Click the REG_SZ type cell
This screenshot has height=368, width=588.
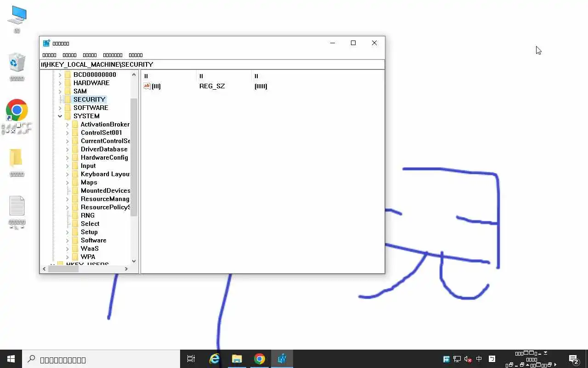point(212,86)
